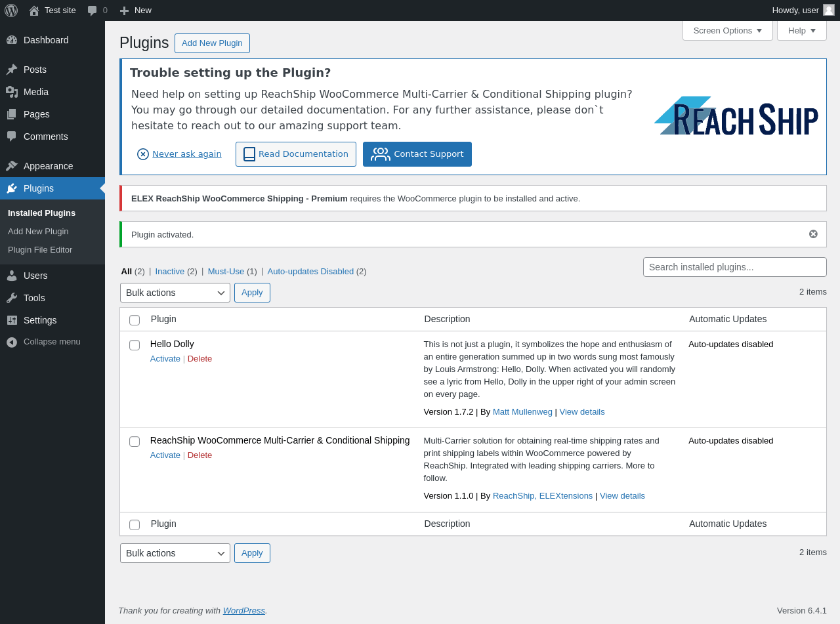Click the Pages icon in the sidebar

tap(12, 114)
